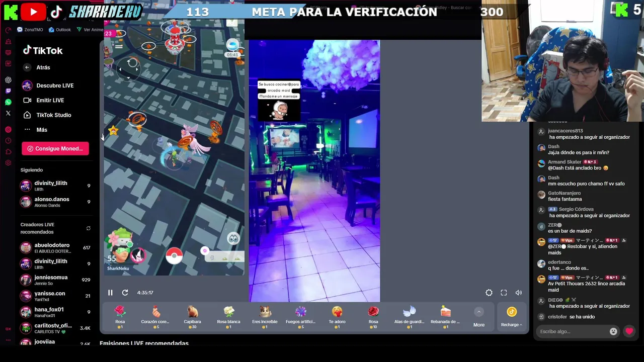Refresh recommended LIVE creators list
644x362 pixels.
(88, 228)
